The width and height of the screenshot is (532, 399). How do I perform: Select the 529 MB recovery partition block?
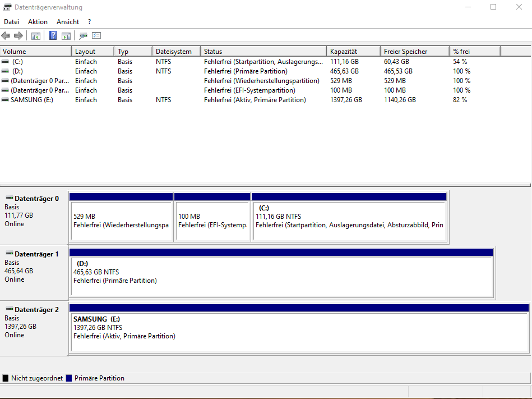coord(121,217)
